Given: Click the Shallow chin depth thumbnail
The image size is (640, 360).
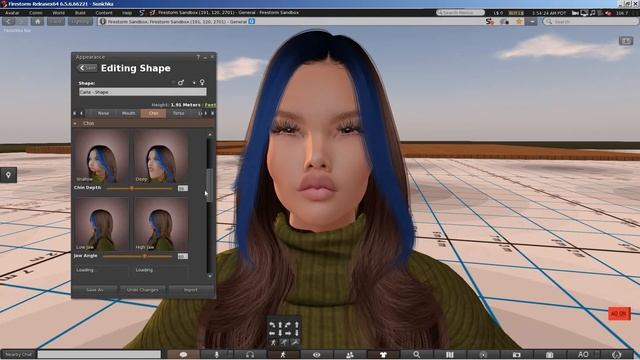Looking at the screenshot, I should point(101,156).
